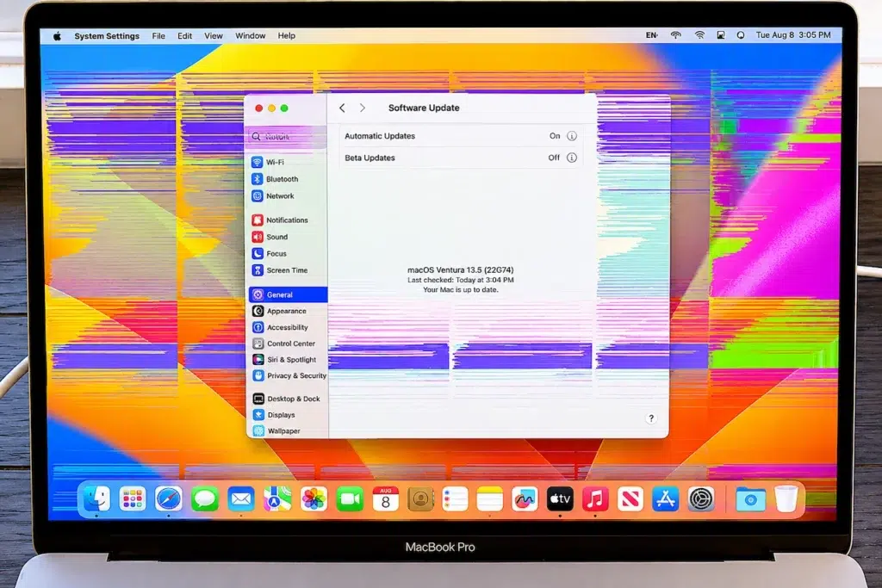
Task: Select Network in the sidebar
Action: 287,195
